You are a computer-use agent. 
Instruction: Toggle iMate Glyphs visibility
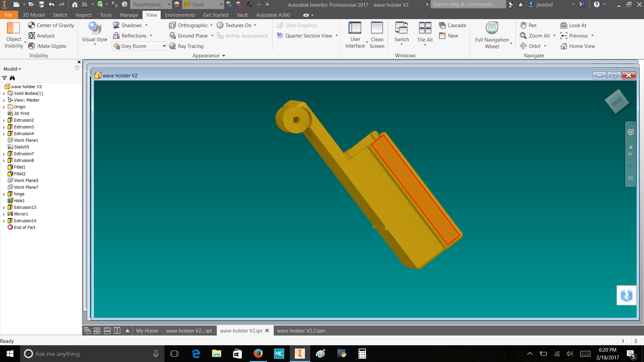pos(47,46)
